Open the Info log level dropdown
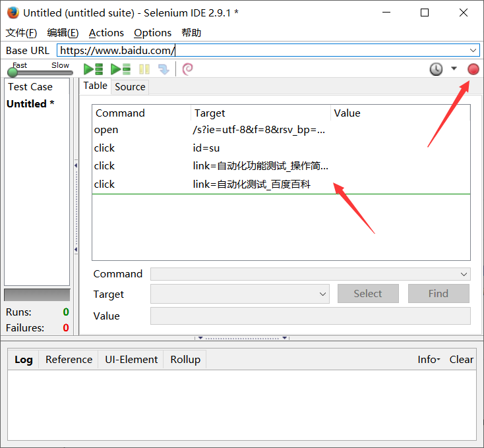Viewport: 484px width, 448px height. point(429,360)
